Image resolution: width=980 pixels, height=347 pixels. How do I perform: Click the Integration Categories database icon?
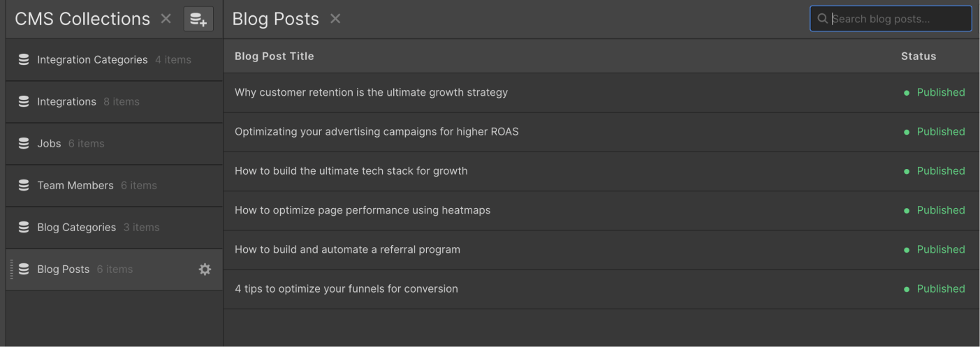coord(24,60)
